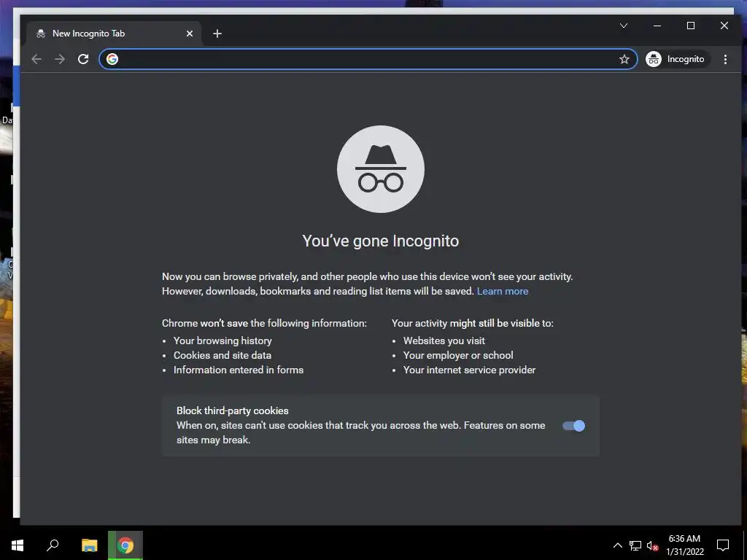The width and height of the screenshot is (747, 560).
Task: Click the muted volume tray icon
Action: coord(653,545)
